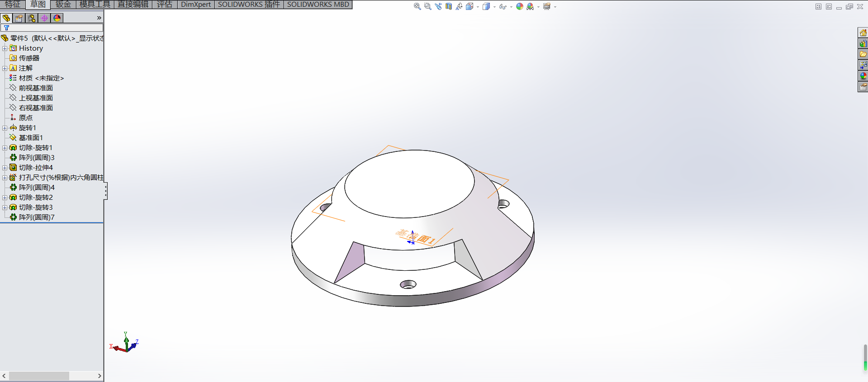Open SOLIDWORKS Resources home icon
Viewport: 868px width, 382px height.
pos(863,33)
